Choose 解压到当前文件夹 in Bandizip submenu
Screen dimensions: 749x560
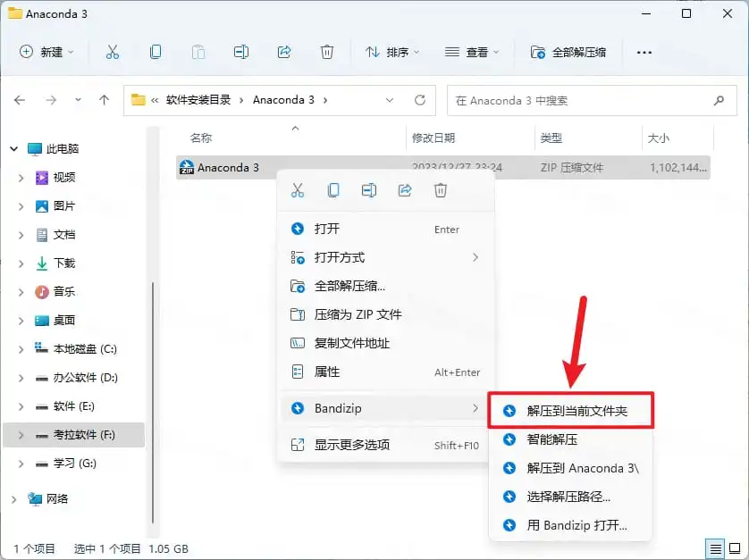point(570,411)
